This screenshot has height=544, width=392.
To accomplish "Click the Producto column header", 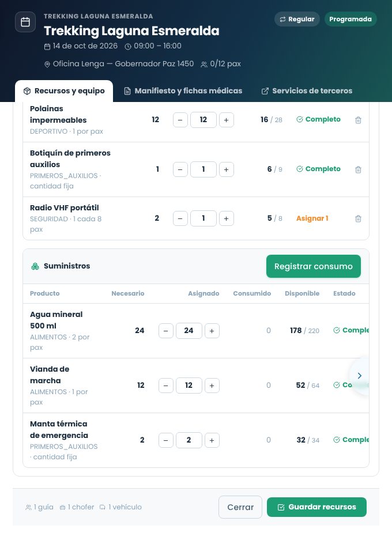I will coord(45,293).
